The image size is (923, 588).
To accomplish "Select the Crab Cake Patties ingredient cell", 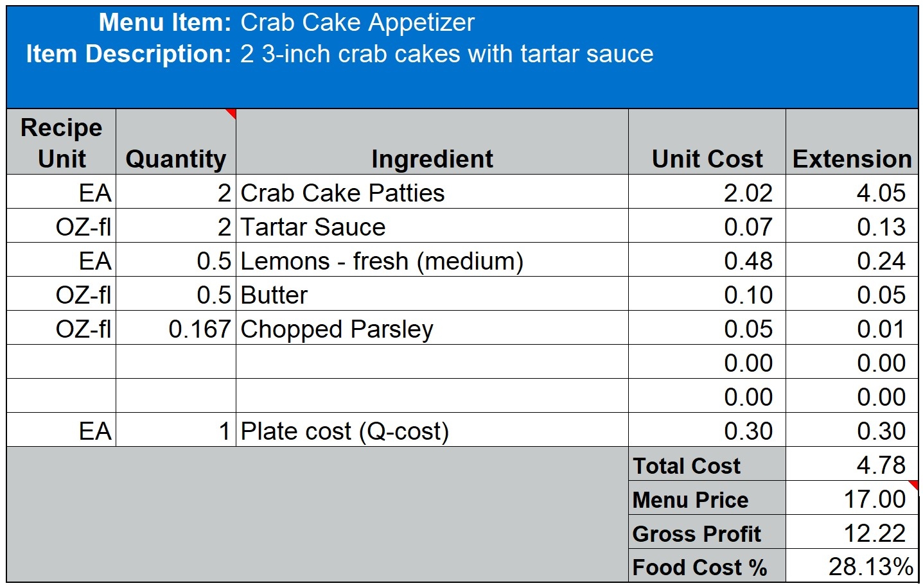I will pyautogui.click(x=342, y=193).
